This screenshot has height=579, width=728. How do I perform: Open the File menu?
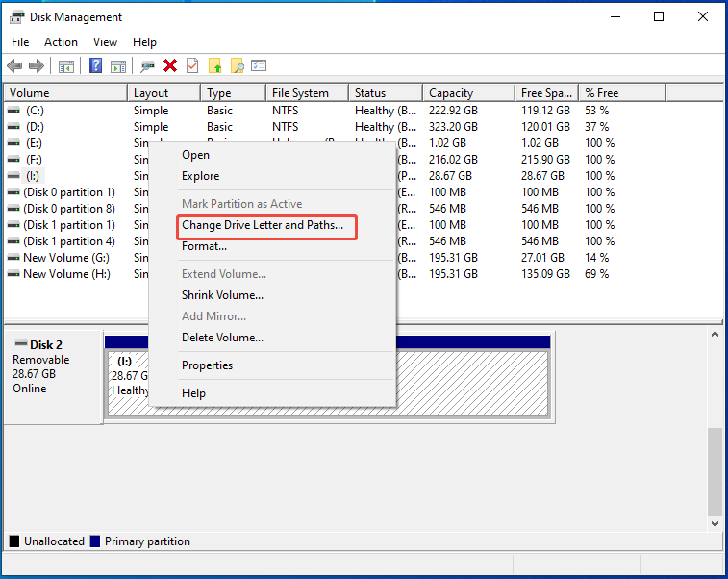click(20, 42)
